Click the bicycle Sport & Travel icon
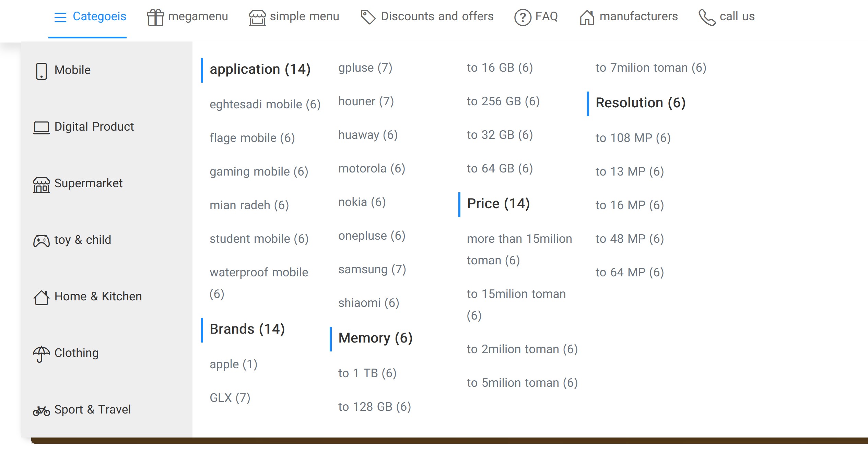Viewport: 868px width, 455px height. point(41,410)
